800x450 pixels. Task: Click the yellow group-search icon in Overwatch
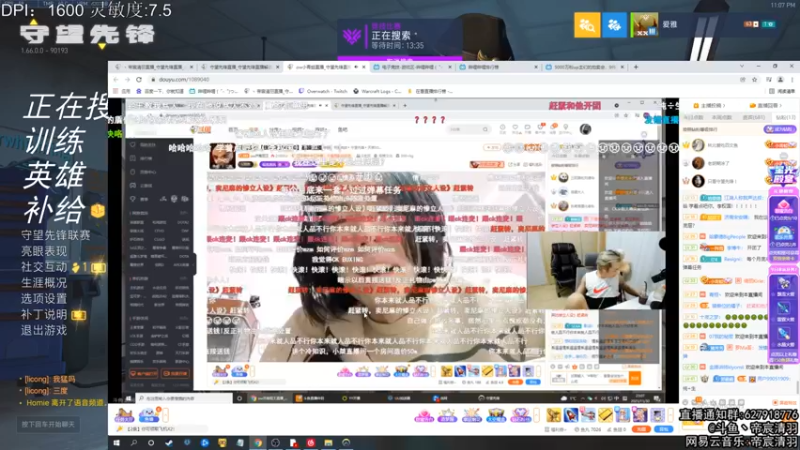coord(587,24)
